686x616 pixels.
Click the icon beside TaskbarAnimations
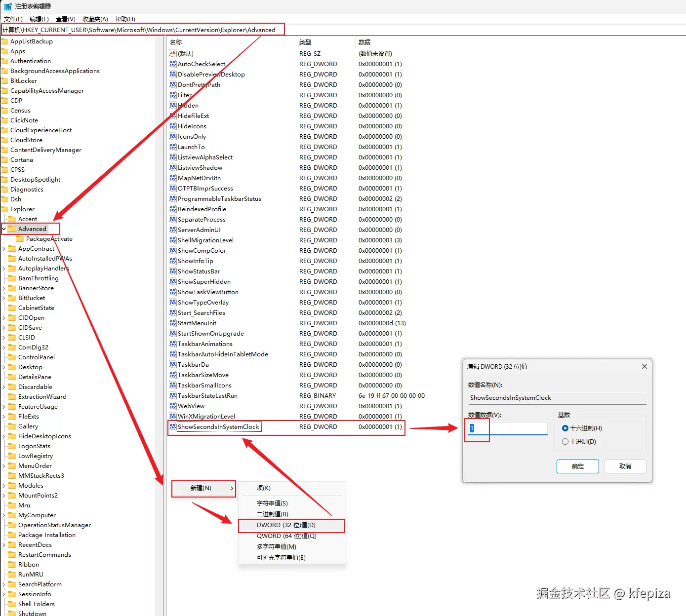[173, 344]
